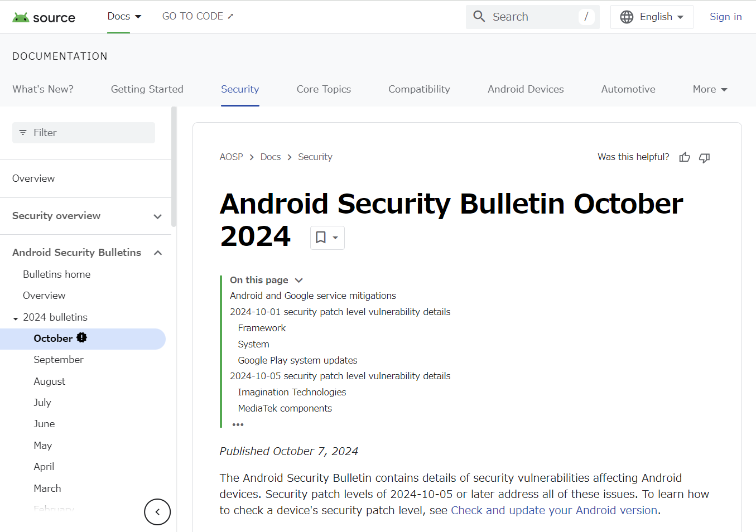
Task: Mark the page unhelpful with thumbs down
Action: click(x=704, y=158)
